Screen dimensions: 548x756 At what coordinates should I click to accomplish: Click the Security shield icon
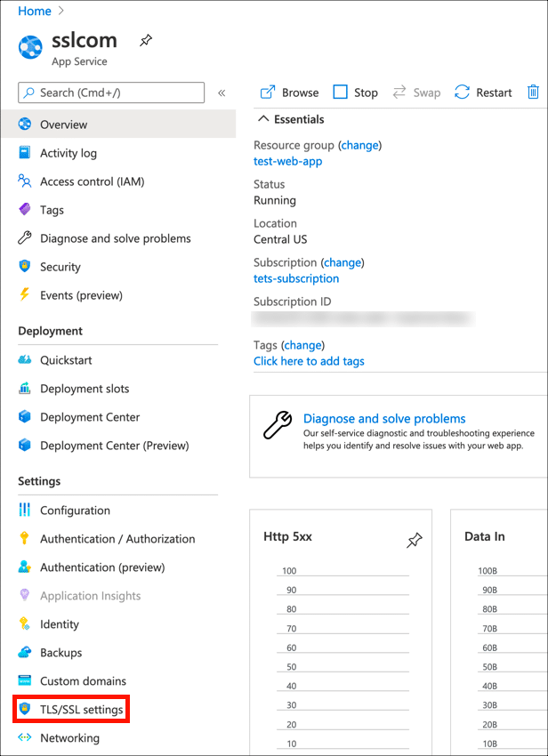[x=25, y=267]
